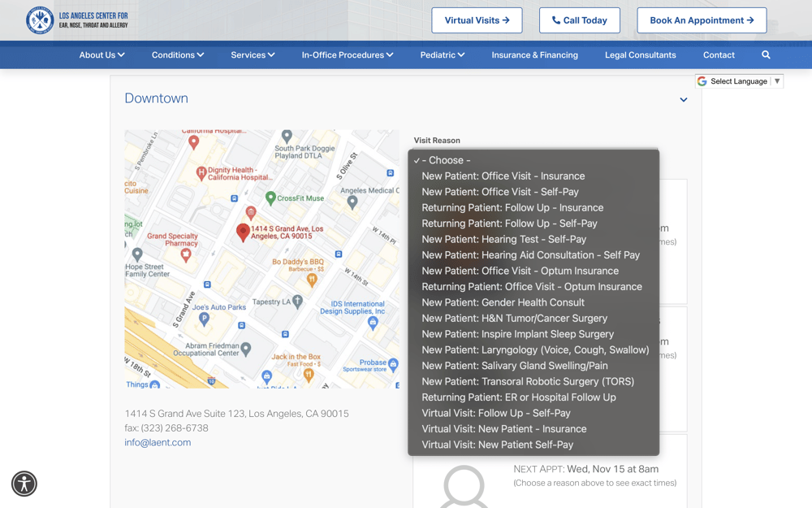The height and width of the screenshot is (508, 812).
Task: Pick New Patient: Transoral Robotic Surgery (TORS)
Action: (533, 381)
